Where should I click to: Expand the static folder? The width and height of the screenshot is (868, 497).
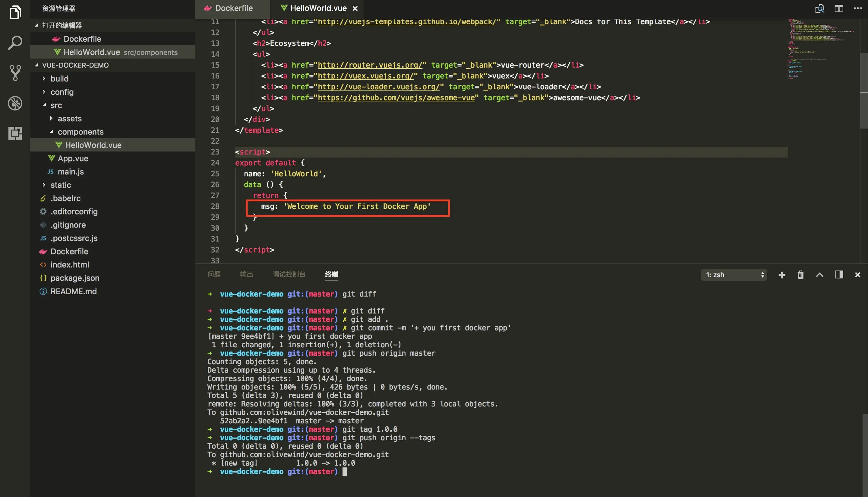pyautogui.click(x=44, y=185)
